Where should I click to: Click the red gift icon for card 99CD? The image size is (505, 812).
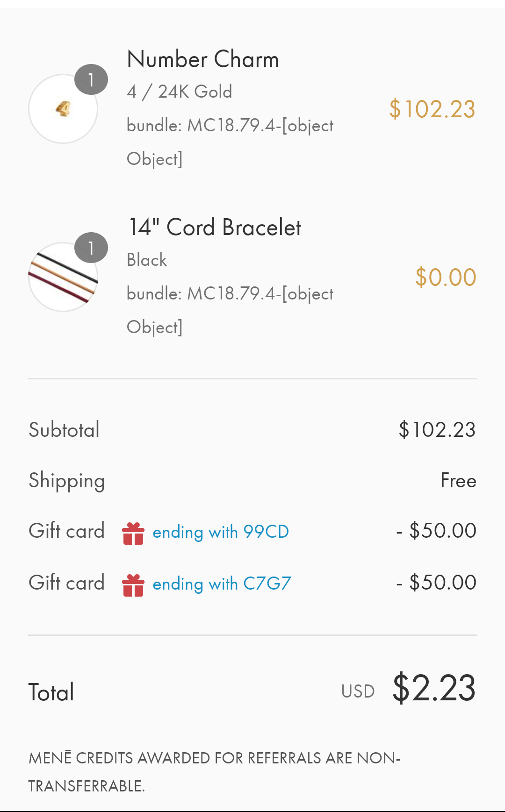pos(133,533)
